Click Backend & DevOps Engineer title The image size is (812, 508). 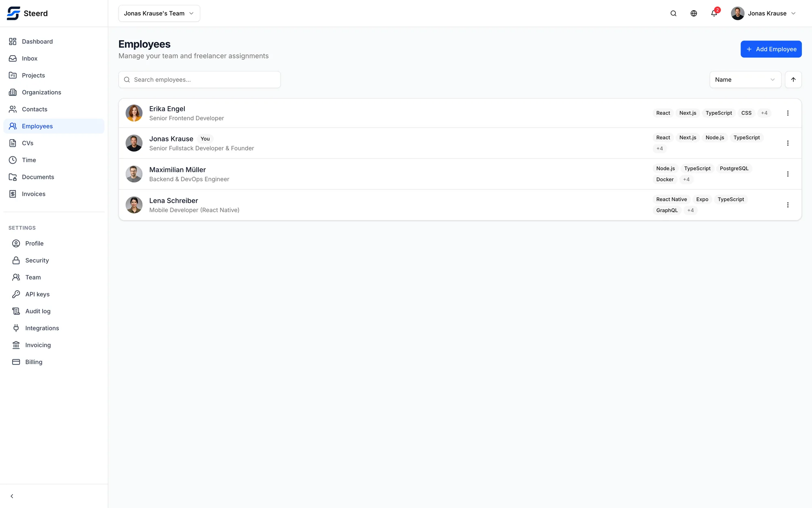click(189, 179)
